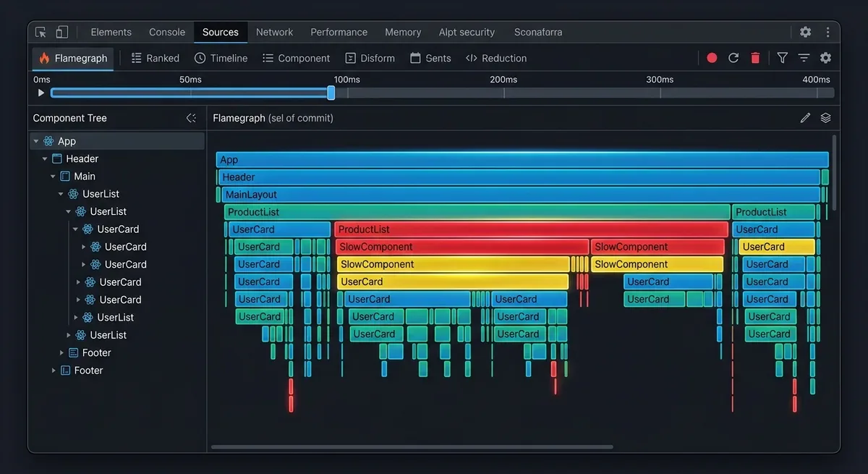Select the red ProductList bar
Viewport: 868px width, 474px height.
point(531,229)
